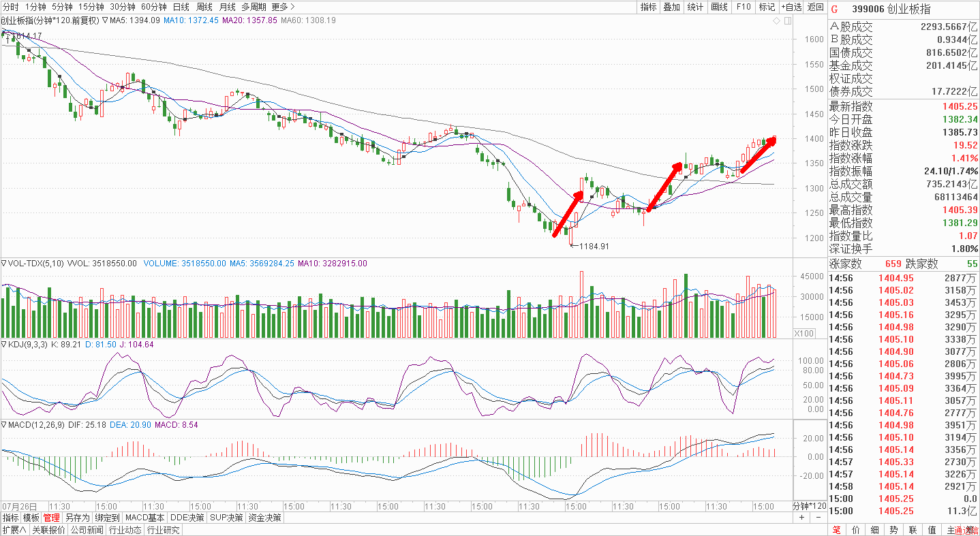Open the 多周期 multi-period view
Image resolution: width=980 pixels, height=536 pixels.
click(x=254, y=7)
